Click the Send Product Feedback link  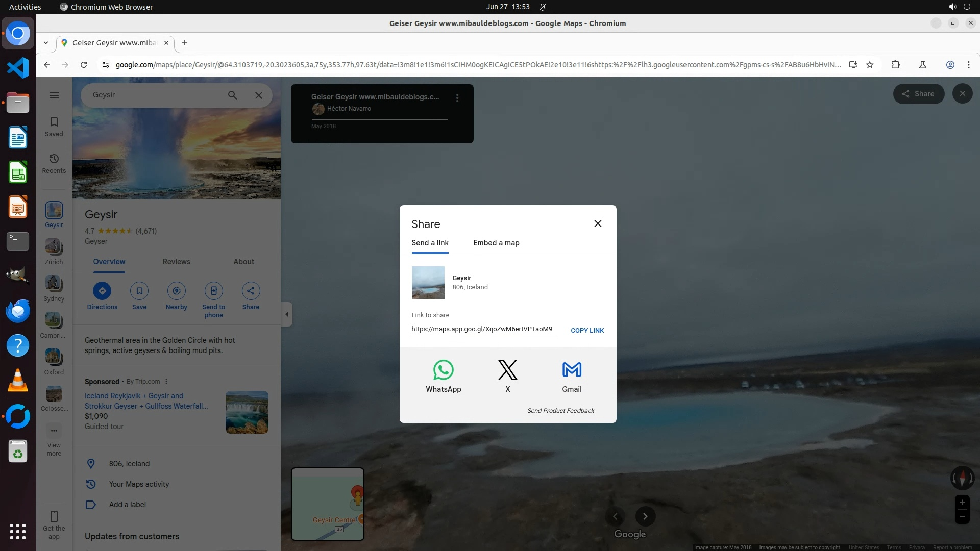click(560, 411)
